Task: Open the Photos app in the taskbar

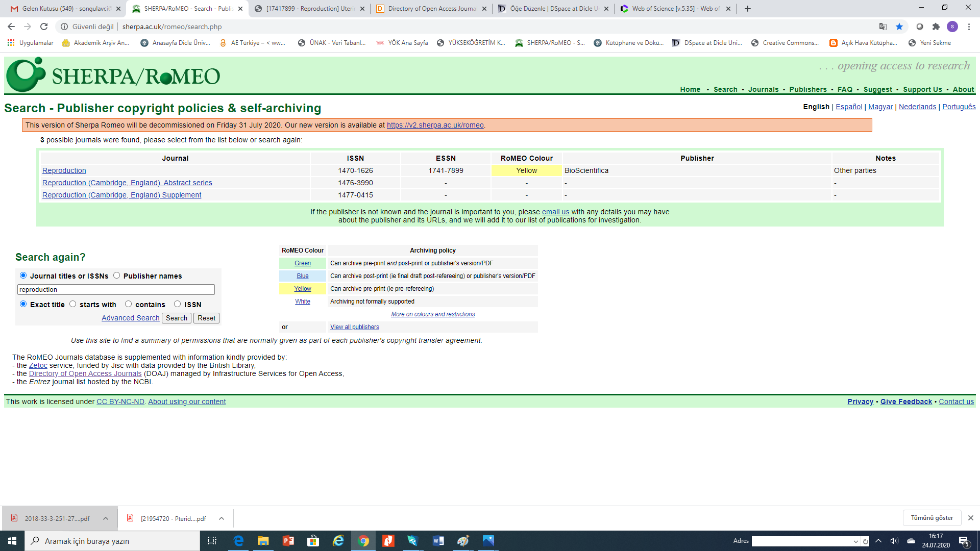Action: (x=488, y=541)
